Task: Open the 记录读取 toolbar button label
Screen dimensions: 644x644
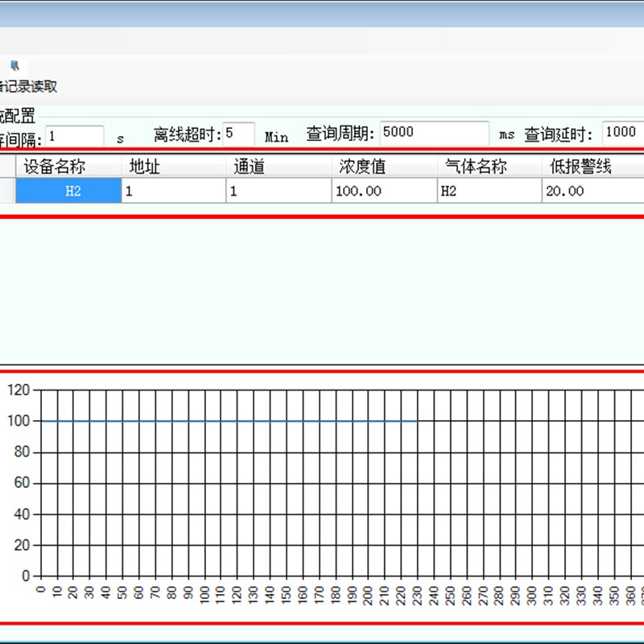Action: tap(28, 87)
